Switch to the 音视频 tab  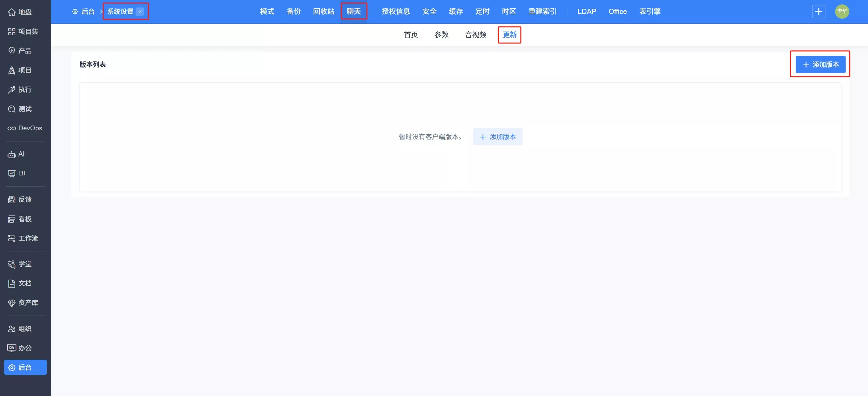475,35
